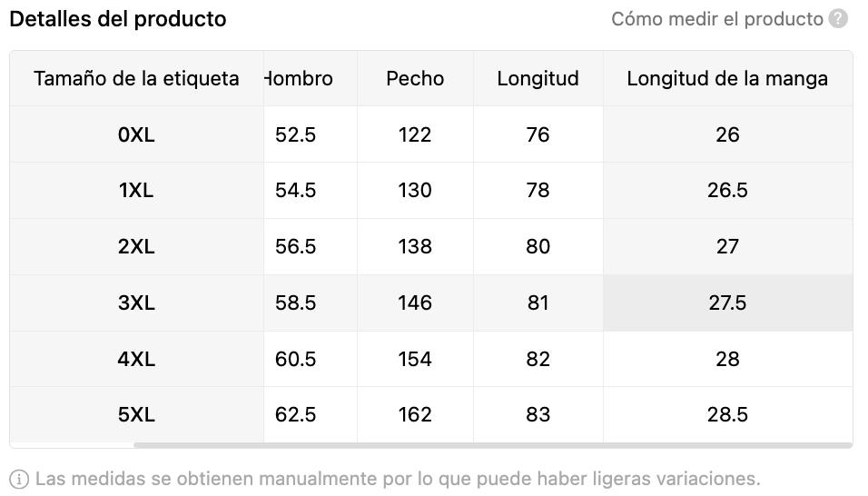The width and height of the screenshot is (868, 496).
Task: Click the partially hidden 'Hombro' column header
Action: click(300, 78)
